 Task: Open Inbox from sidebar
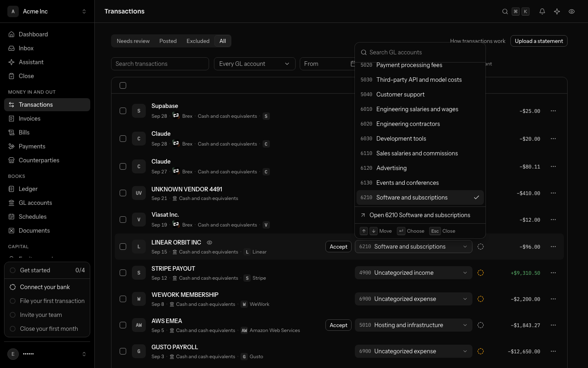[x=47, y=48]
